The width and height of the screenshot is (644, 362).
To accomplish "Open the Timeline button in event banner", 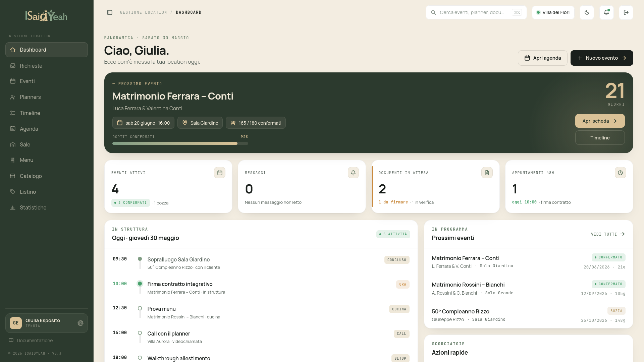I will (600, 138).
